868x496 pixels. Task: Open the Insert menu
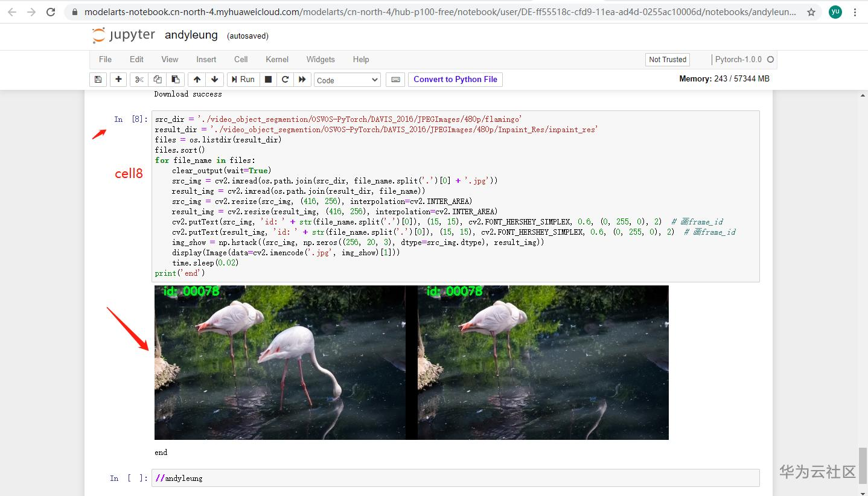pos(206,59)
